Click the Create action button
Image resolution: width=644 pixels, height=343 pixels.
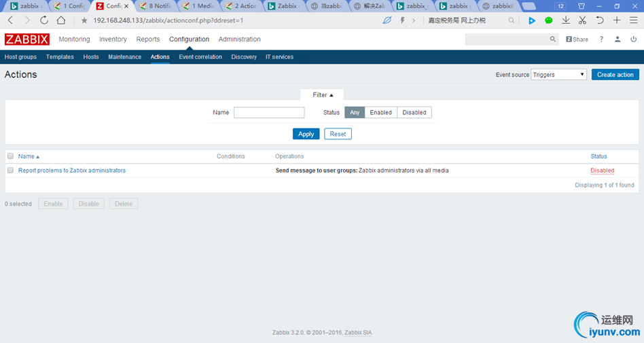coord(615,75)
